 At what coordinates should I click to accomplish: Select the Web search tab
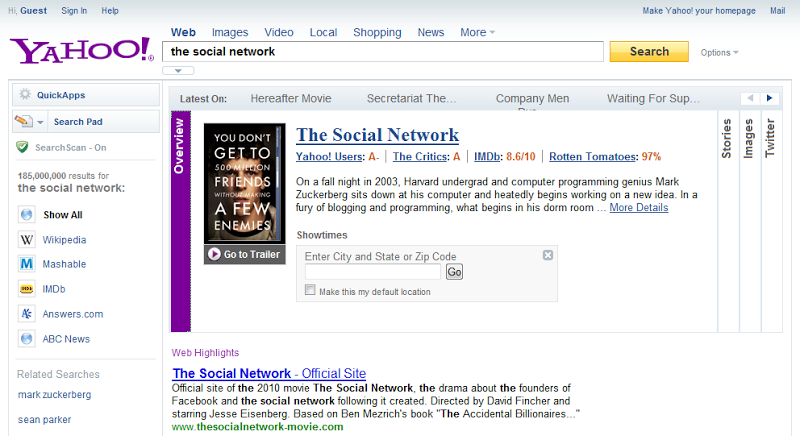[x=183, y=32]
